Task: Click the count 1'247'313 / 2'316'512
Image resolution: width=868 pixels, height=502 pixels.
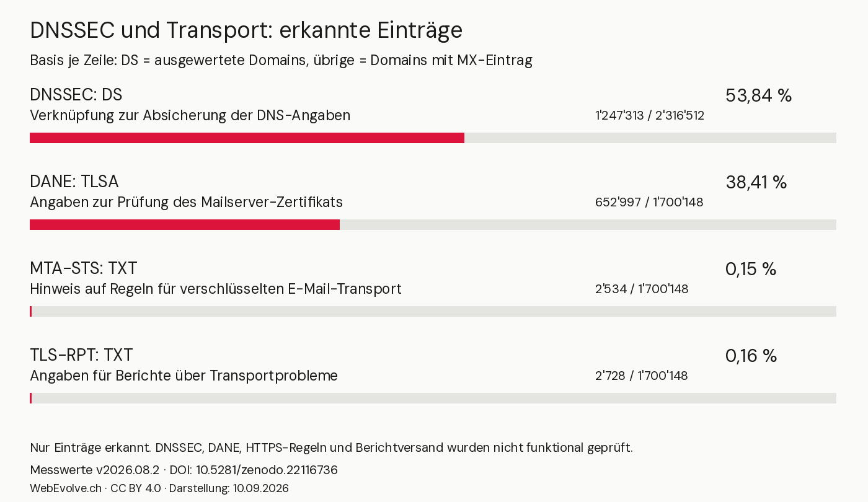Action: 650,116
